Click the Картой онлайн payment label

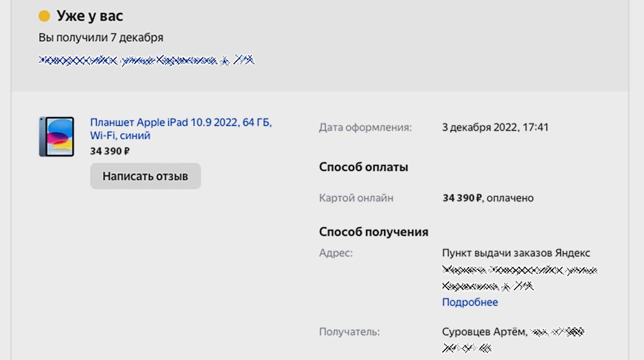[x=356, y=198]
